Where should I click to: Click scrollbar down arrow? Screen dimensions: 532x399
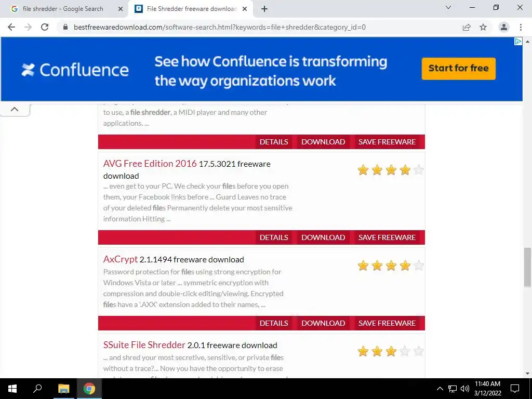pyautogui.click(x=527, y=374)
